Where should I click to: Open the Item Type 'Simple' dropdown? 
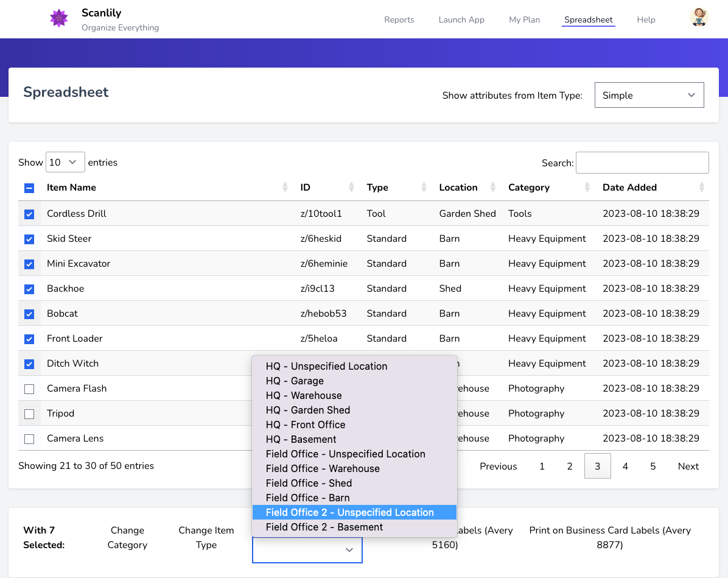pyautogui.click(x=649, y=96)
